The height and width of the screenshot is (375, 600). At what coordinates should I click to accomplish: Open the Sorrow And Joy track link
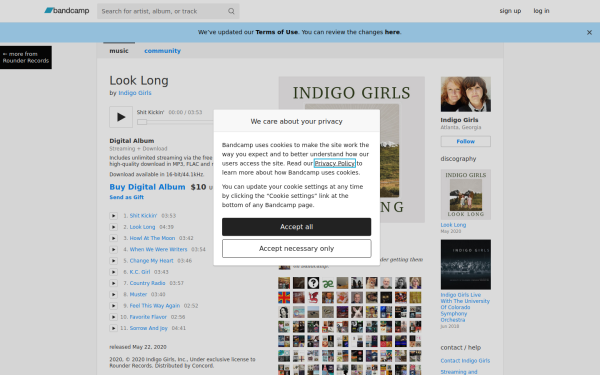(x=148, y=328)
